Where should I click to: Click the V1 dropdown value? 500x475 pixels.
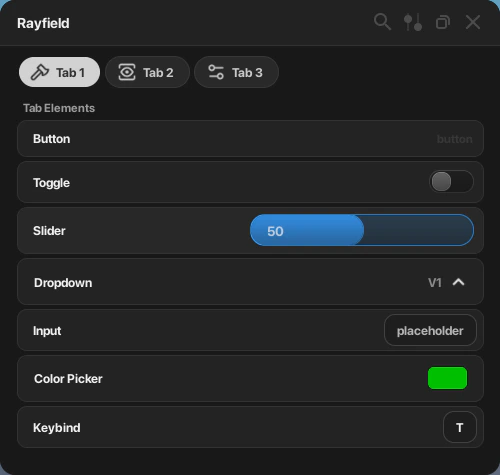435,283
